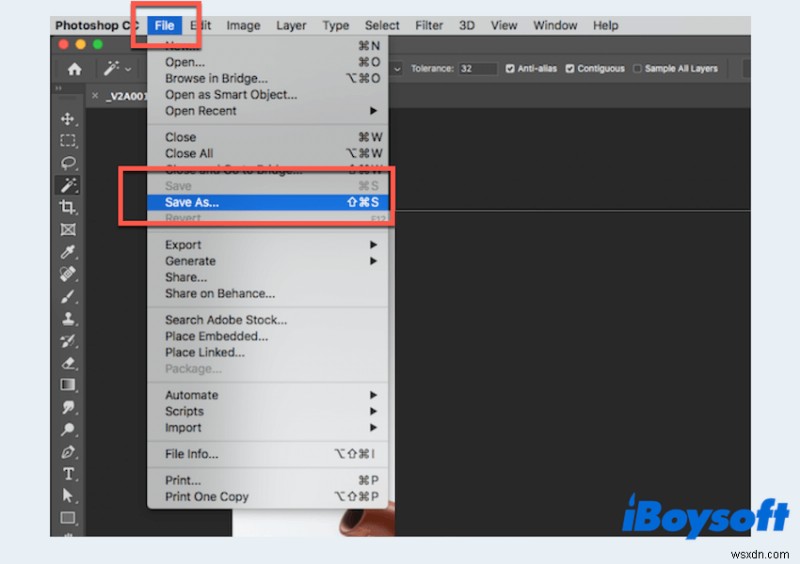Open the Help menu
800x564 pixels.
pyautogui.click(x=606, y=26)
